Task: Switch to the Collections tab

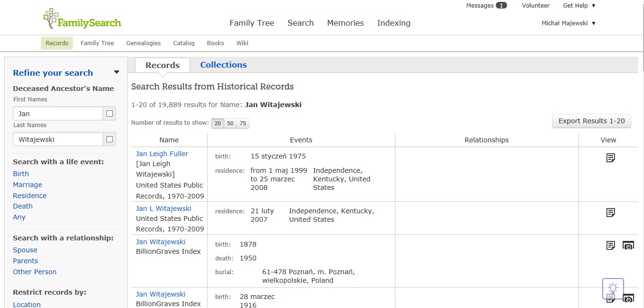Action: (x=223, y=65)
